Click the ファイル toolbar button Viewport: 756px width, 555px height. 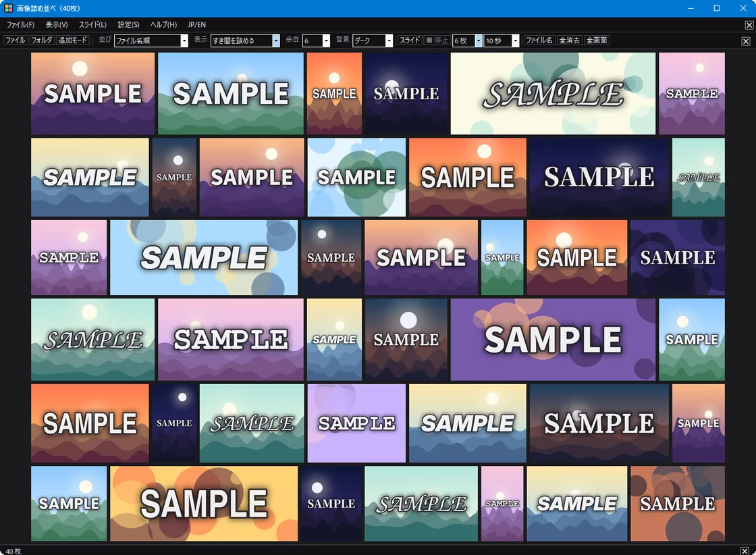click(x=15, y=41)
